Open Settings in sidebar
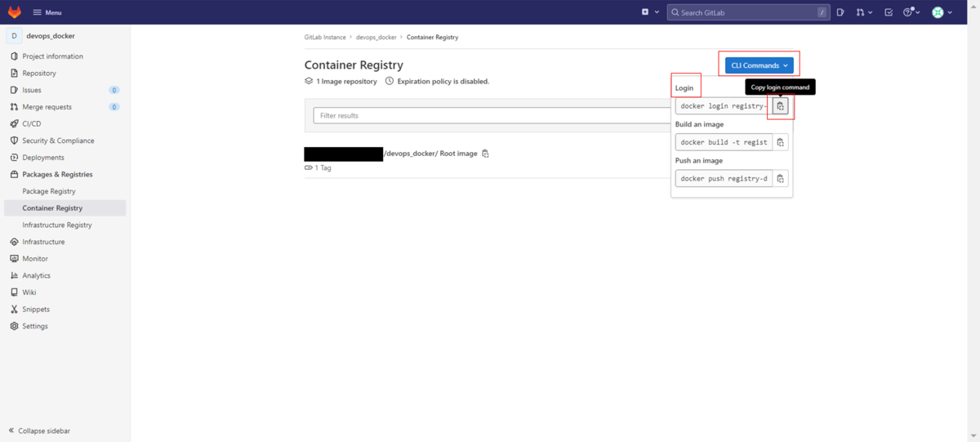Screen dimensions: 980x442 click(35, 326)
